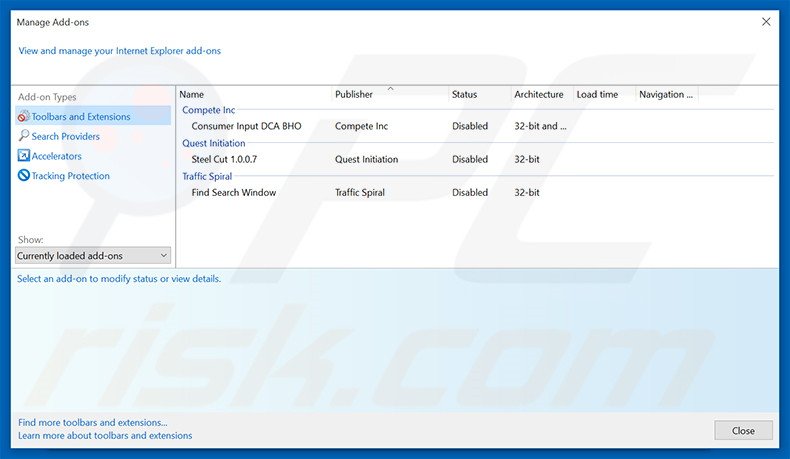Sort by the Navigation column header
The height and width of the screenshot is (459, 790).
coord(667,94)
